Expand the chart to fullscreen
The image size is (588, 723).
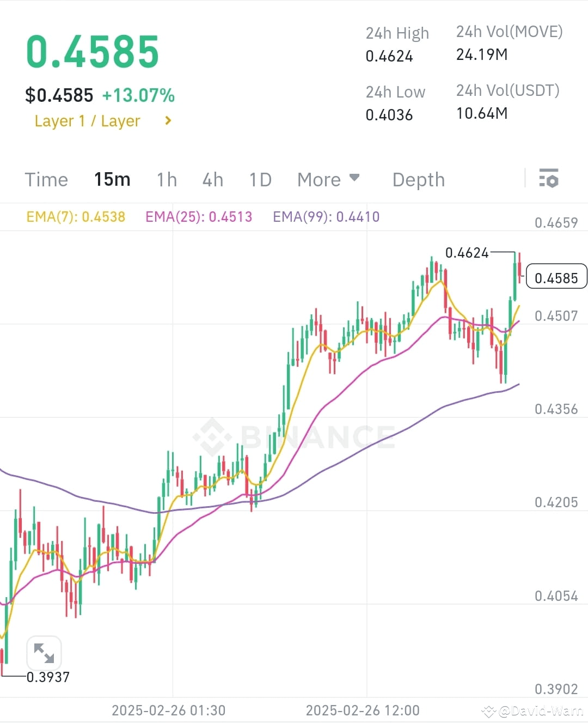(x=44, y=652)
